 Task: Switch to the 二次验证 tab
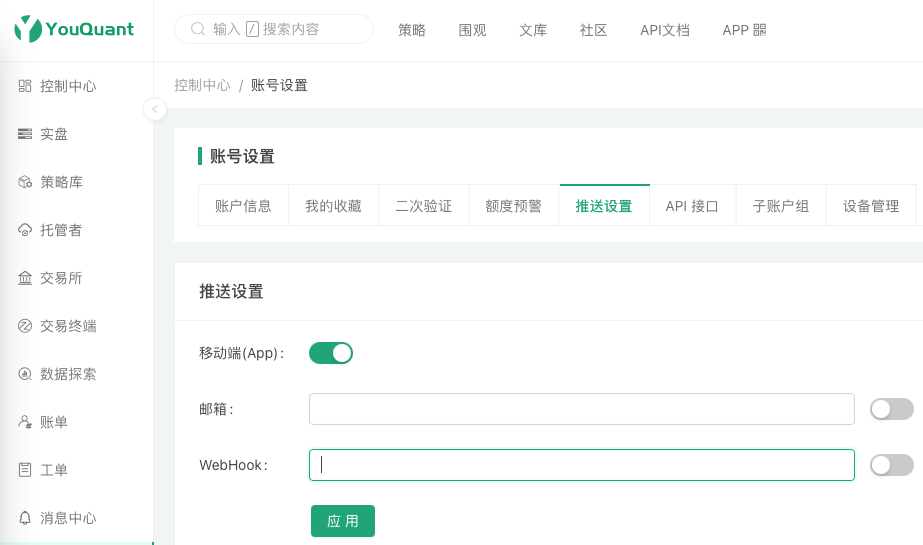click(423, 206)
